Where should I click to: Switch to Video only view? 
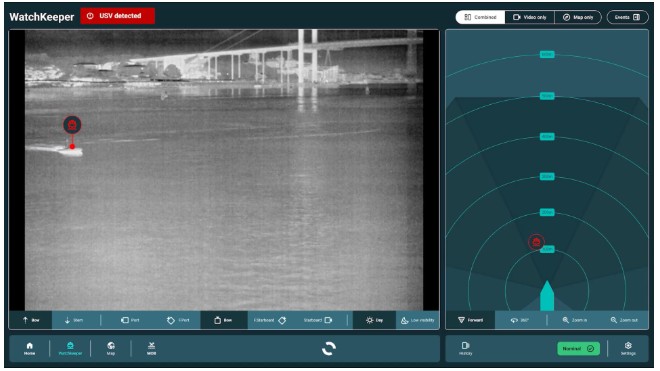click(x=530, y=17)
